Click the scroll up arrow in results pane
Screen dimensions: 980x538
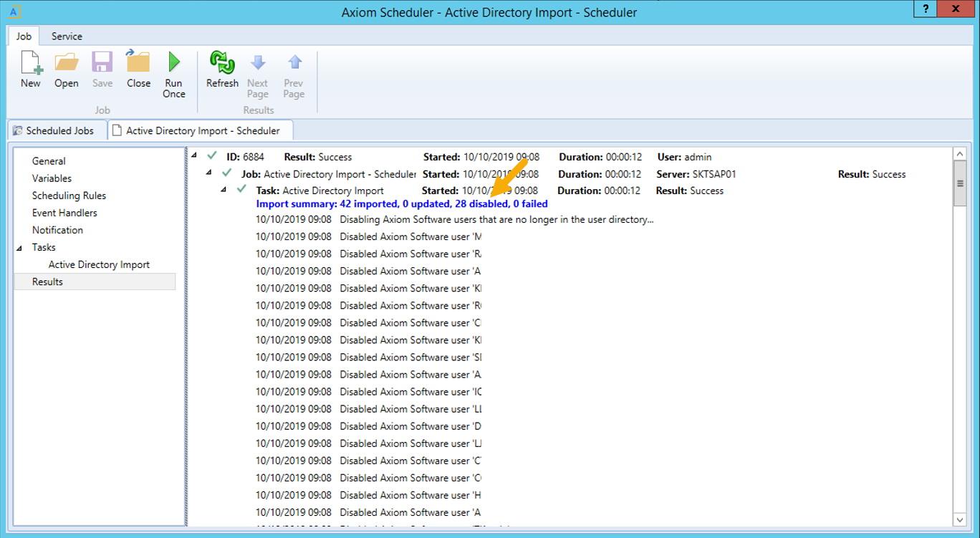960,154
